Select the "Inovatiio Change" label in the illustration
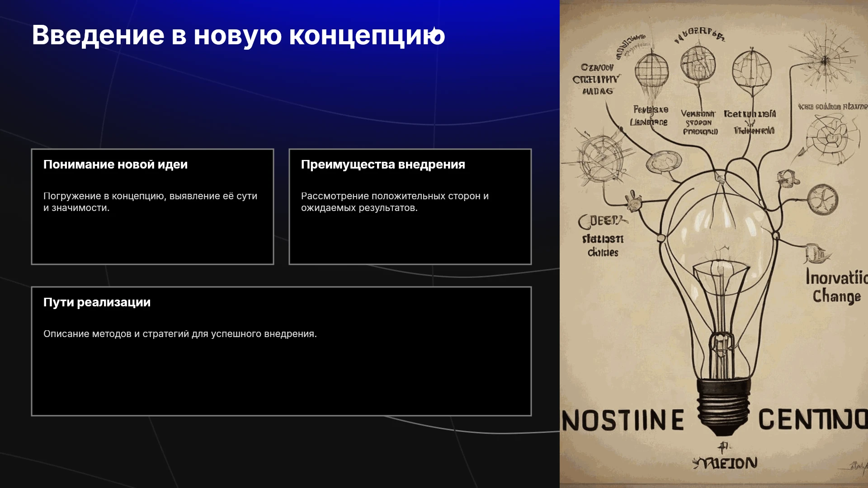868x488 pixels. pos(836,287)
